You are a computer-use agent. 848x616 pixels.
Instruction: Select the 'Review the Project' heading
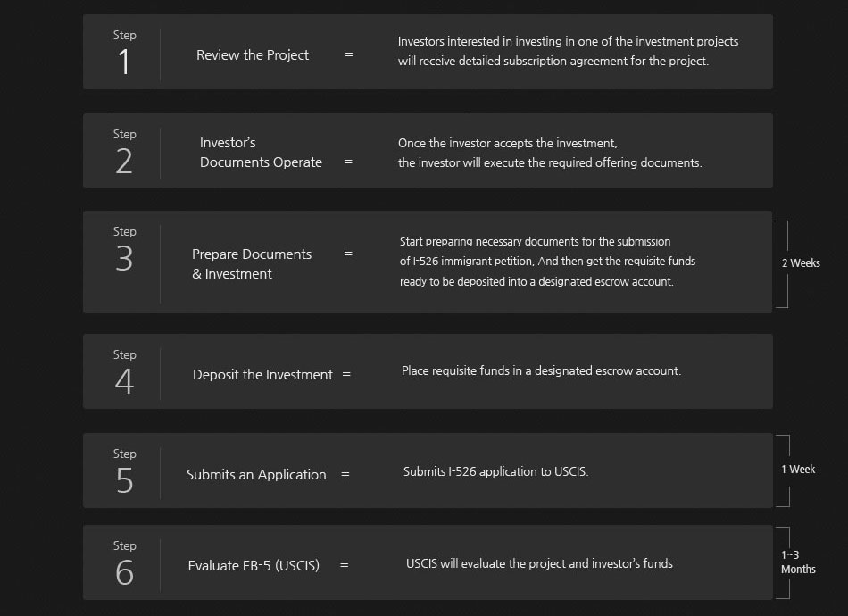tap(253, 55)
